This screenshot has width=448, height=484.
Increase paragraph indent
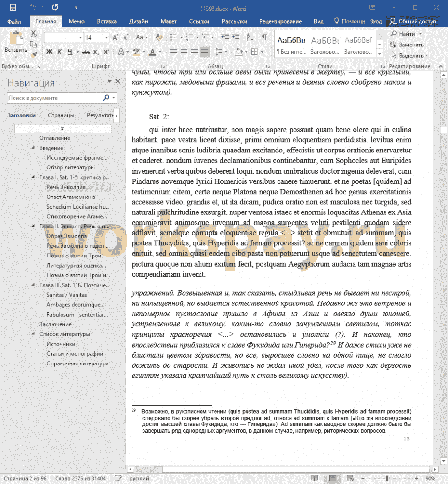click(x=235, y=38)
